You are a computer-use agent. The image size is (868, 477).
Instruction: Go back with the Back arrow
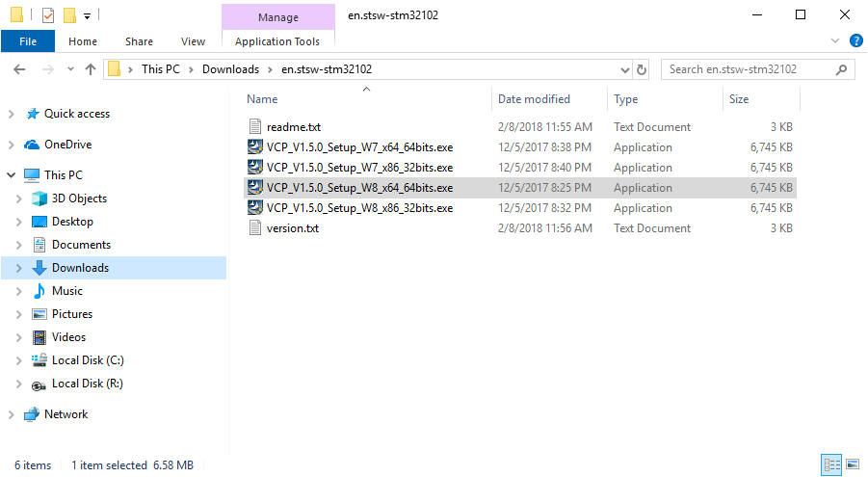[x=19, y=69]
